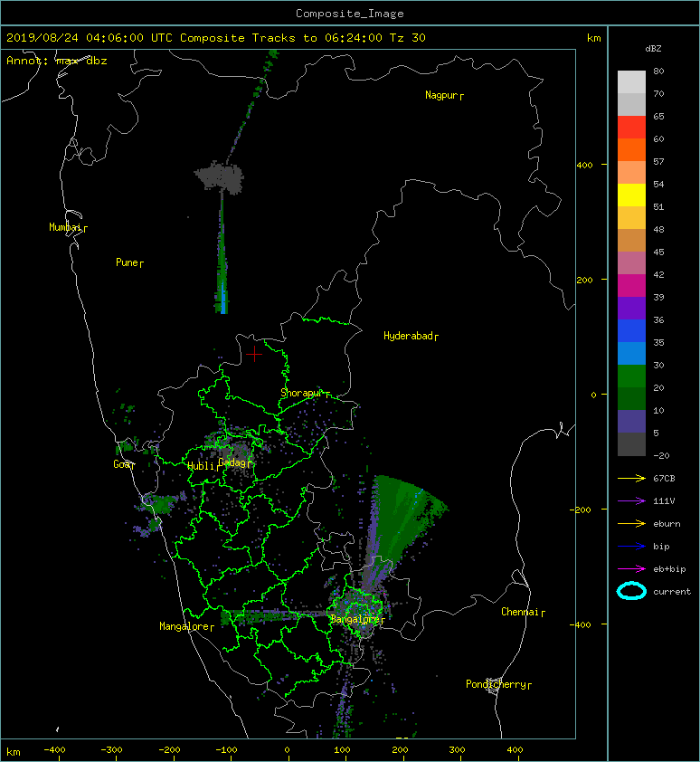Pick the red band in the dBZ scale

(631, 128)
